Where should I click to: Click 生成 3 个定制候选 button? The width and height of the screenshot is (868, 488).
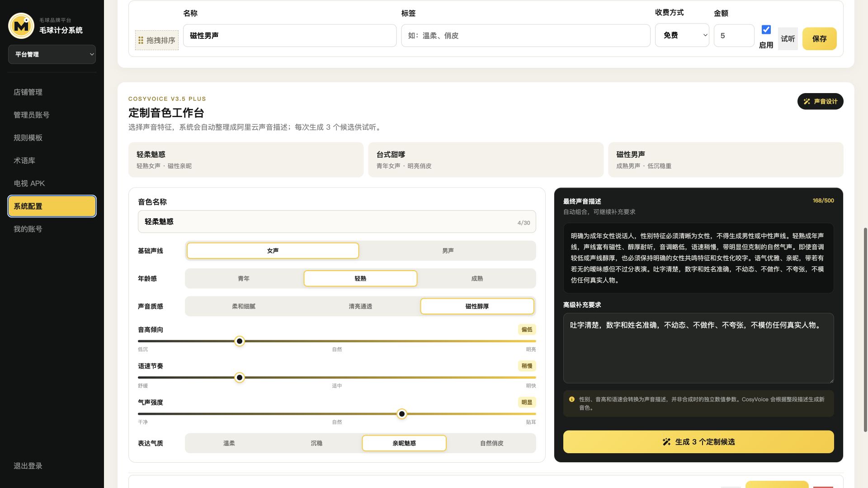698,442
